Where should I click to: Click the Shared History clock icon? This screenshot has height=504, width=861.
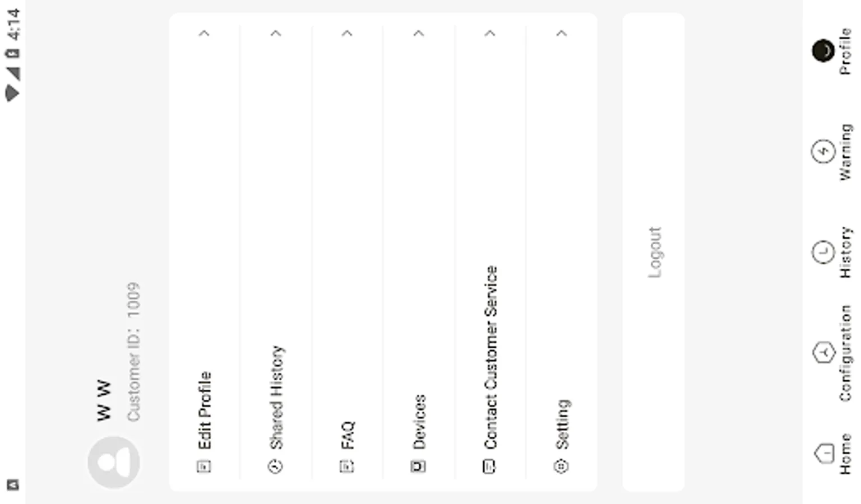275,466
